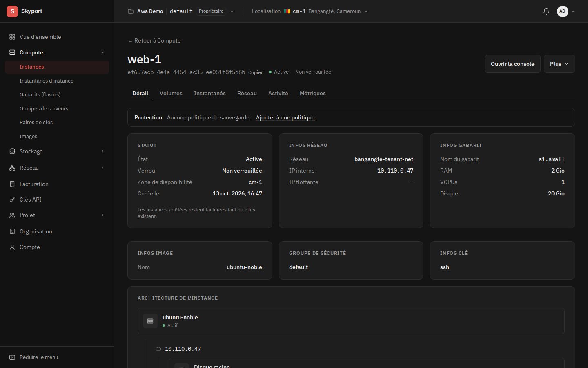Open Gabarits (flavors) in sidebar

coord(57,95)
